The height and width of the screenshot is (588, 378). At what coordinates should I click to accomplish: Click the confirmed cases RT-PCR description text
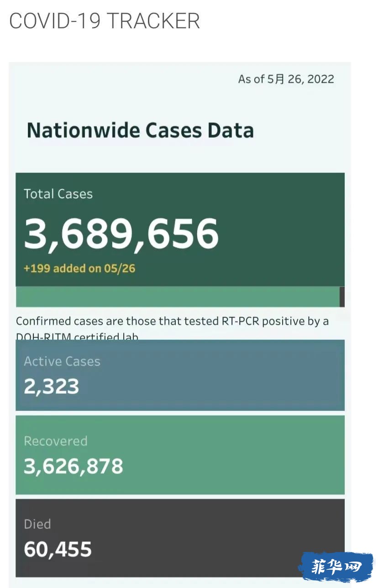(x=172, y=321)
